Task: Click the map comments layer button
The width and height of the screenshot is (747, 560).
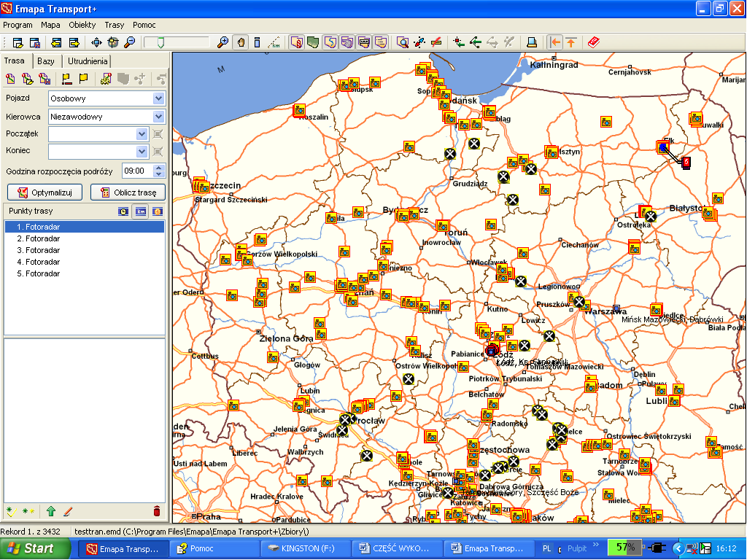Action: click(381, 43)
